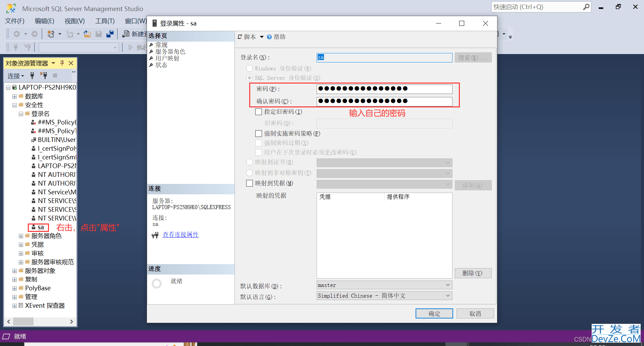Open the 工具(T) menu
The height and width of the screenshot is (346, 644).
[105, 21]
